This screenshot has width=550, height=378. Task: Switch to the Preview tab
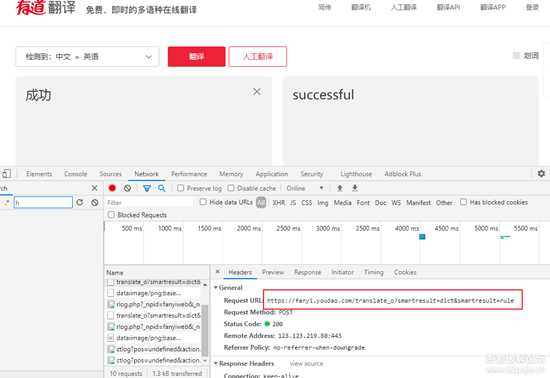pyautogui.click(x=273, y=272)
